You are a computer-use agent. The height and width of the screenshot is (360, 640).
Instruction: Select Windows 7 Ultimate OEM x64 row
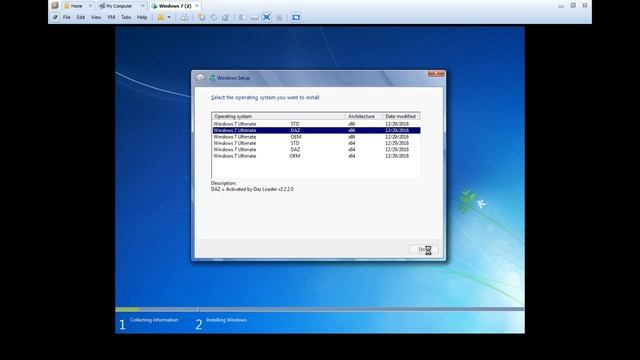click(316, 156)
